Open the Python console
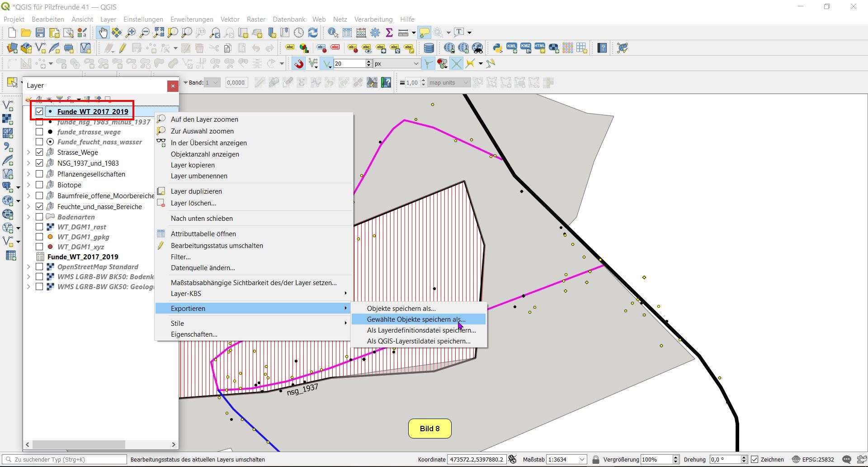Image resolution: width=868 pixels, height=467 pixels. point(498,48)
